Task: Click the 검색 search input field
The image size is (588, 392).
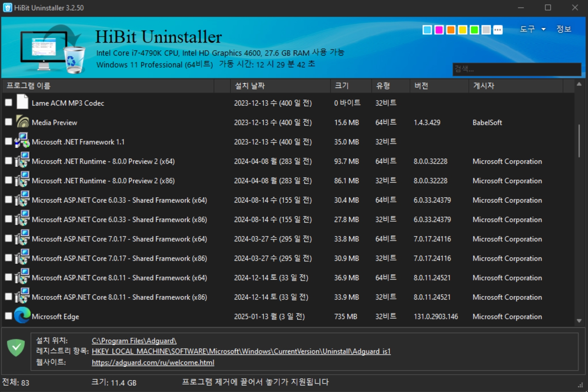Action: click(x=517, y=69)
